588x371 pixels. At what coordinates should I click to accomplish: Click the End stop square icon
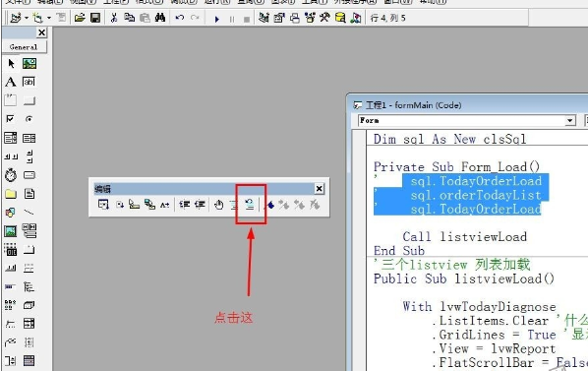(x=247, y=19)
